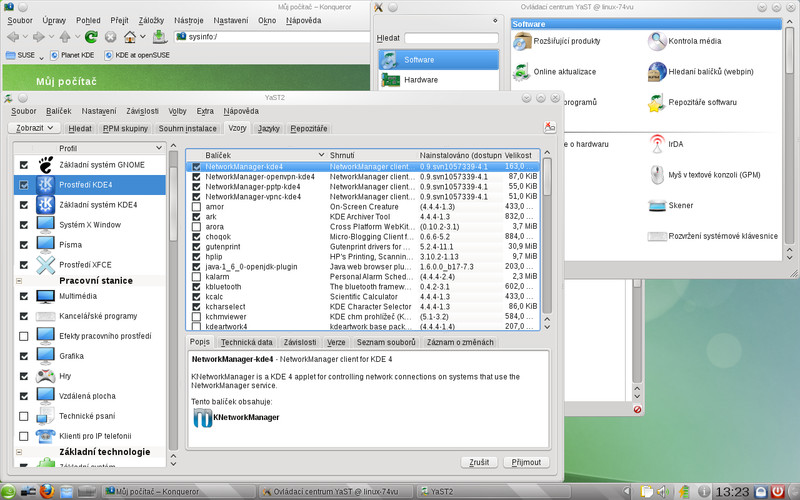Check the kalarm package checkbox
The height and width of the screenshot is (500, 800).
196,277
